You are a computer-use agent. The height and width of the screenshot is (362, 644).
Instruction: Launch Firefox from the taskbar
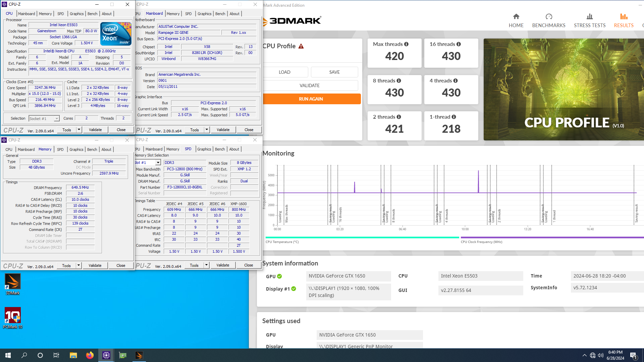(90, 355)
